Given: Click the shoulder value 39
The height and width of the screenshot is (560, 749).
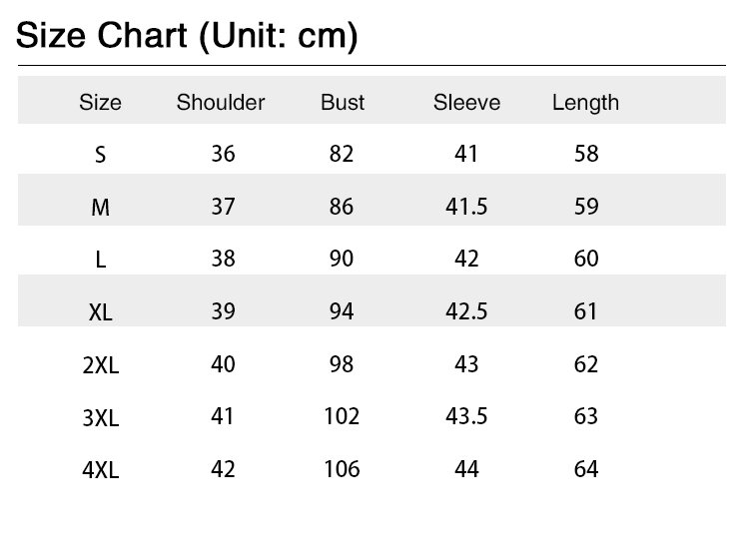Looking at the screenshot, I should [223, 311].
